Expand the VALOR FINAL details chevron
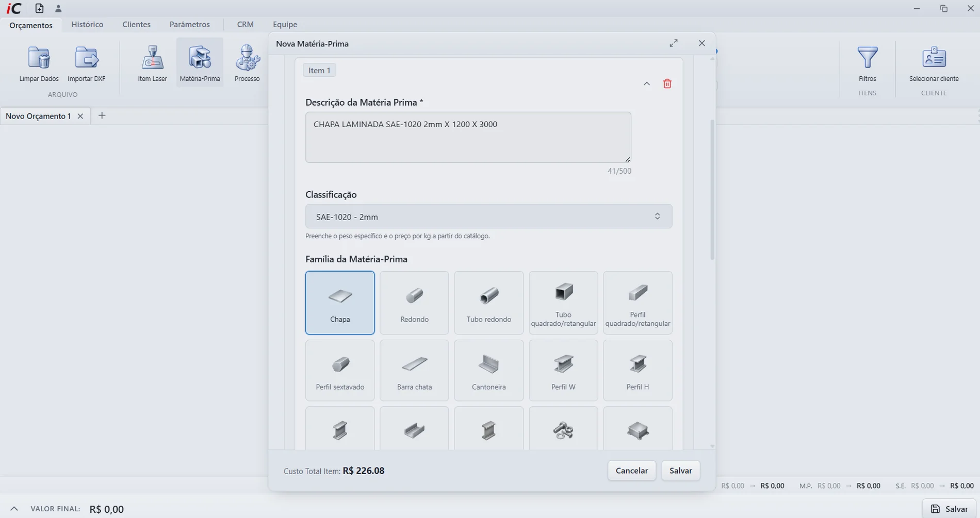The height and width of the screenshot is (518, 980). click(x=14, y=509)
